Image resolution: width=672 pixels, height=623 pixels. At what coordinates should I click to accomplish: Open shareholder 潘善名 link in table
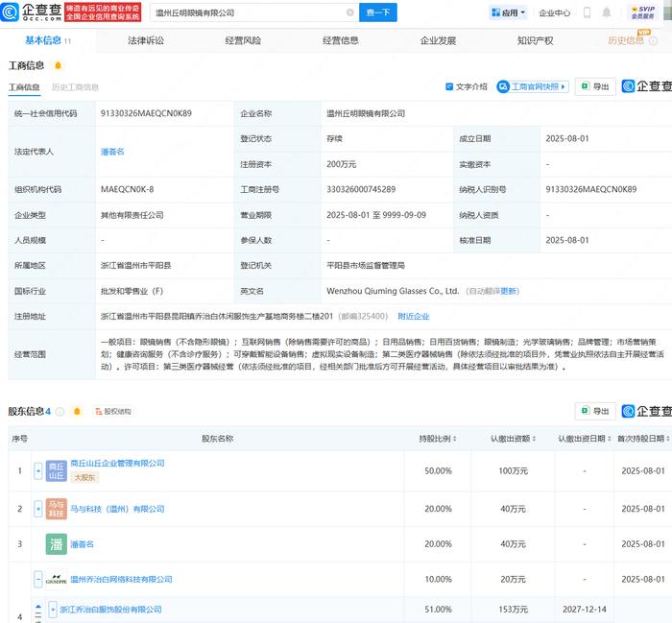click(x=82, y=544)
